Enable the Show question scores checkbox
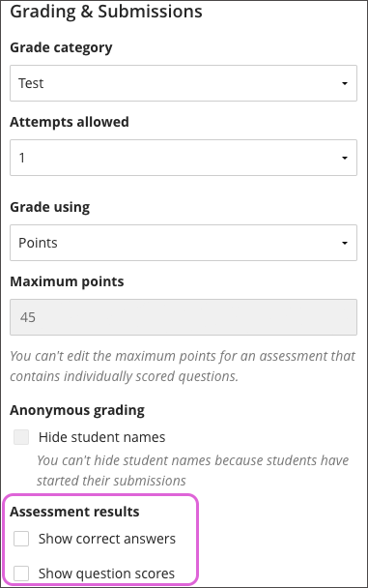Viewport: 368px width, 588px height. point(21,573)
